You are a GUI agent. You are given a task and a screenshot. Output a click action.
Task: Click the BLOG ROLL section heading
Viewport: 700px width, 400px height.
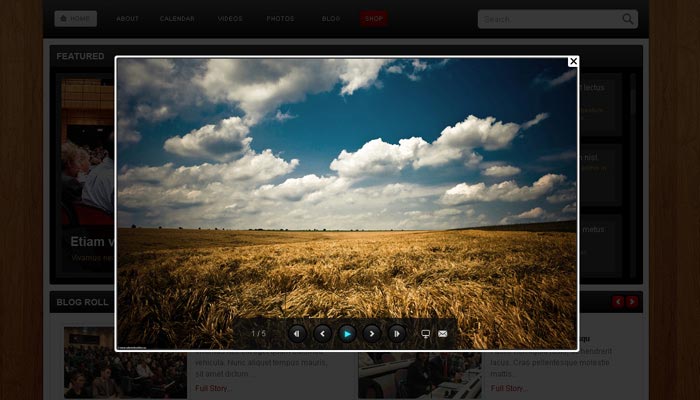pyautogui.click(x=82, y=302)
